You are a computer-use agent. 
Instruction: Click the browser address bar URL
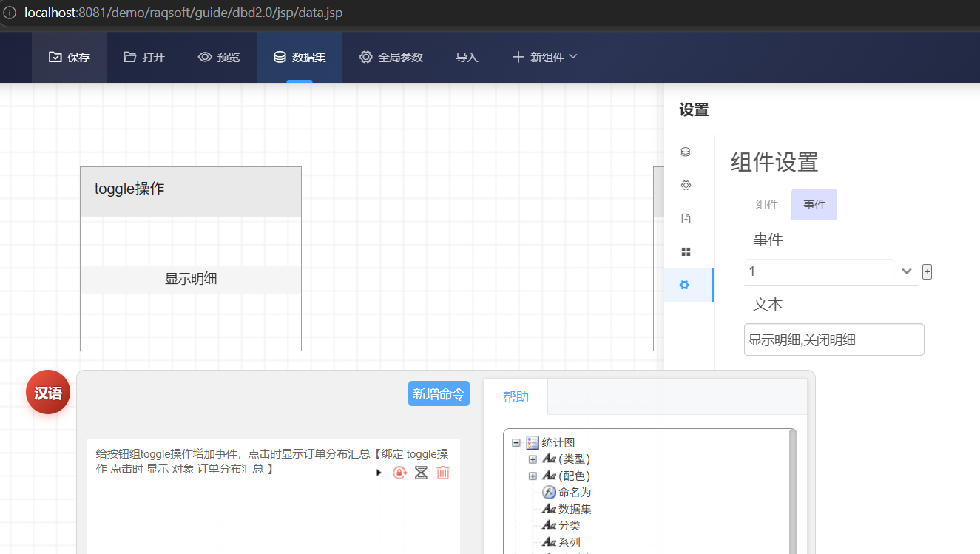[183, 13]
